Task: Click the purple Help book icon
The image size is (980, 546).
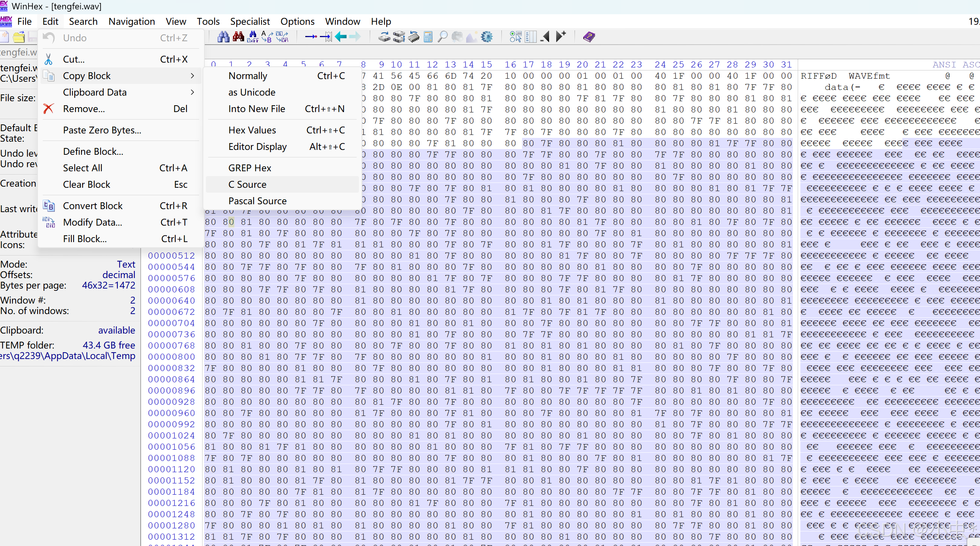Action: [x=588, y=37]
